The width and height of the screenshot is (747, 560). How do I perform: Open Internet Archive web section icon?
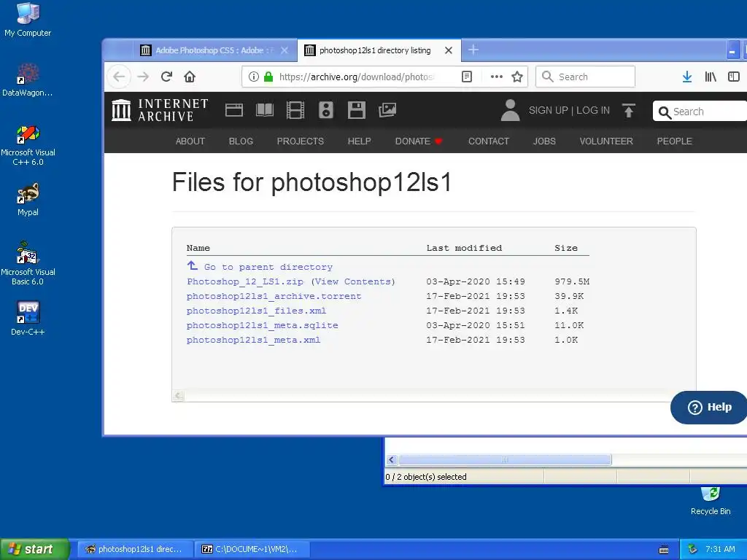point(234,111)
